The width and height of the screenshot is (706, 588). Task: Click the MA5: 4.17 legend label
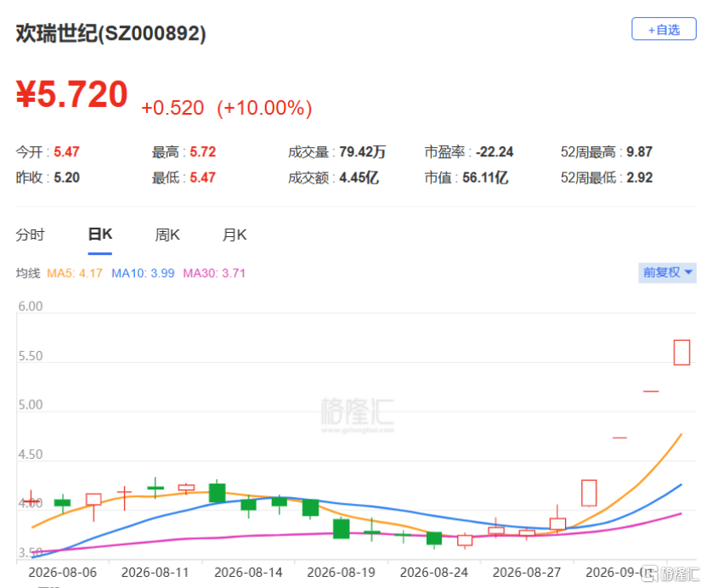click(75, 274)
